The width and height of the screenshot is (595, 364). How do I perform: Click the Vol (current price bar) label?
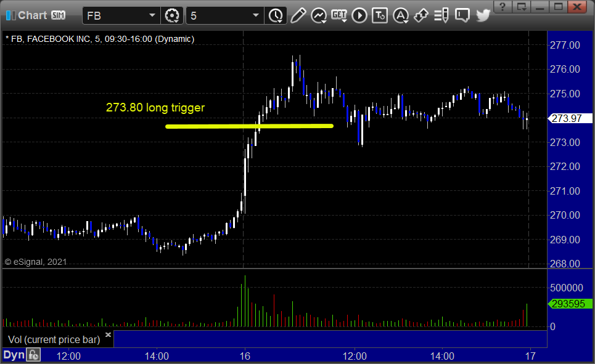click(54, 340)
